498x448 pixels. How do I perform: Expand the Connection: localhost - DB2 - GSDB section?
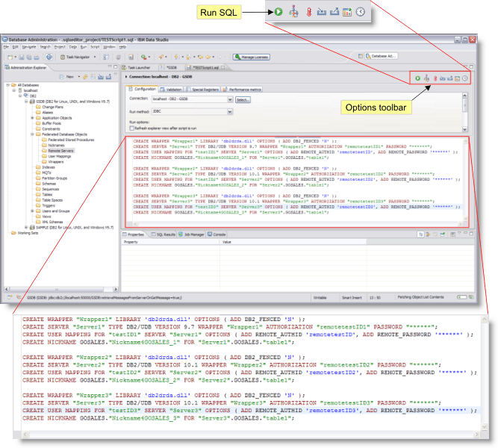(x=126, y=77)
